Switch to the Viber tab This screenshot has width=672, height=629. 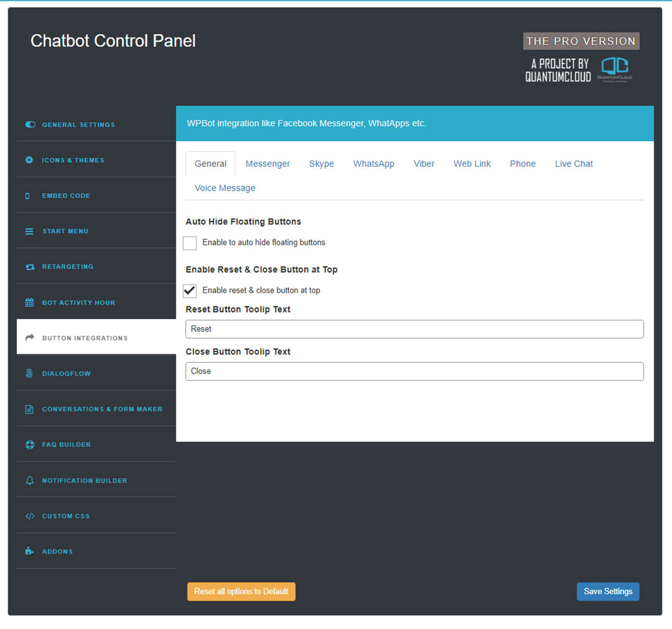click(x=424, y=164)
